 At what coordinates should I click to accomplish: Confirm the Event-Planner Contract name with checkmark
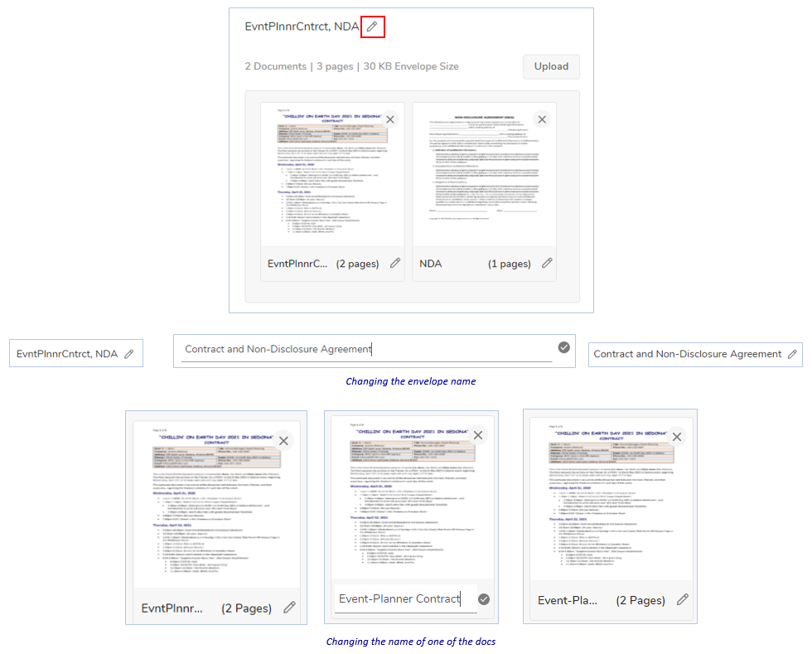click(484, 599)
